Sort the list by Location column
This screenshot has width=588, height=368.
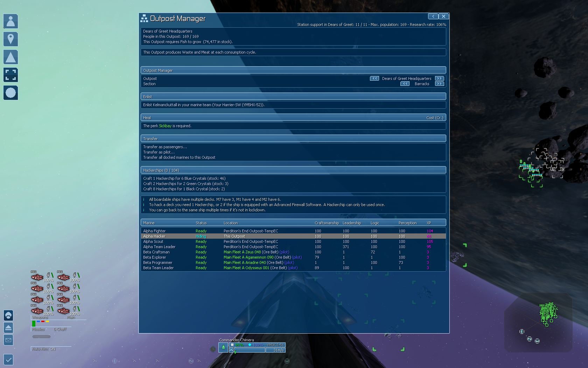[231, 223]
